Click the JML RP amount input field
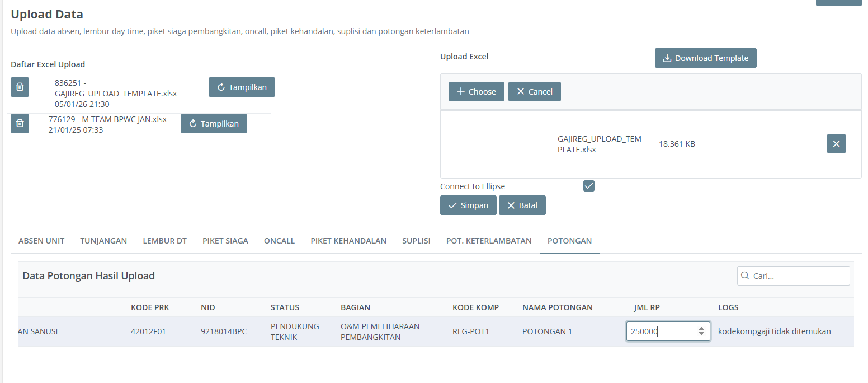This screenshot has width=868, height=383. click(661, 331)
